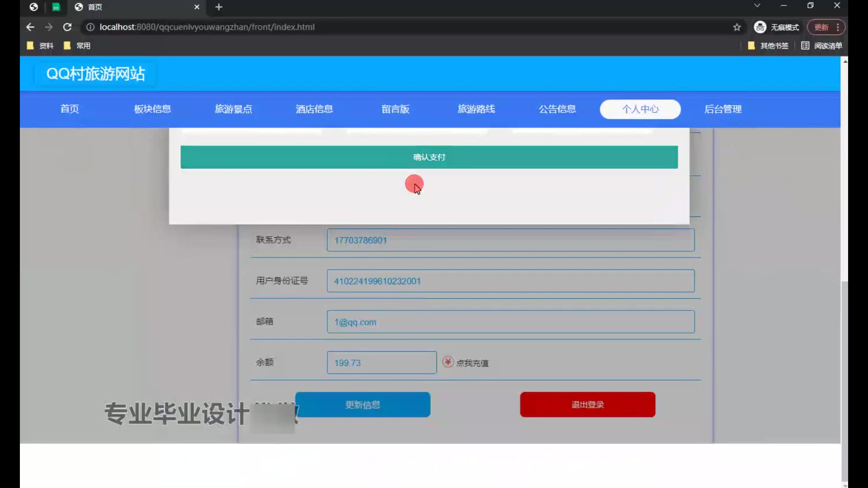Close the 首页 browser tab
The width and height of the screenshot is (868, 488).
(x=197, y=7)
